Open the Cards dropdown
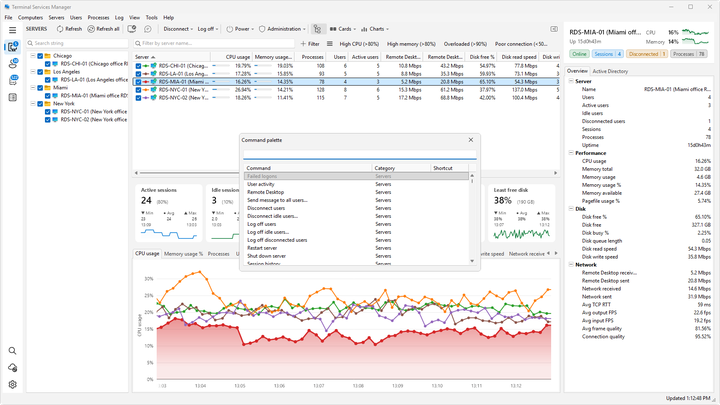The image size is (720, 405). [343, 29]
